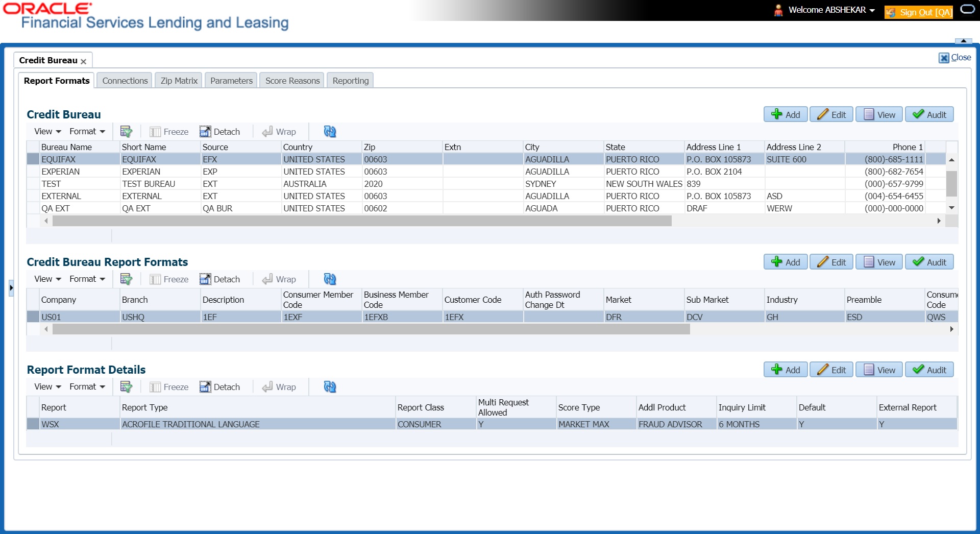Click Freeze in Credit Bureau Report Formats toolbar

[x=169, y=279]
